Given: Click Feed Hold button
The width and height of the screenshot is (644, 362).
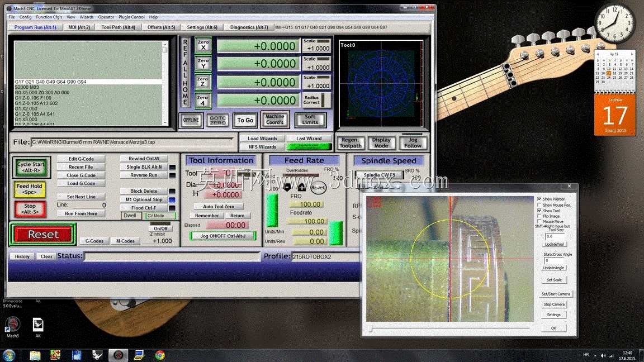Looking at the screenshot, I should [x=29, y=189].
